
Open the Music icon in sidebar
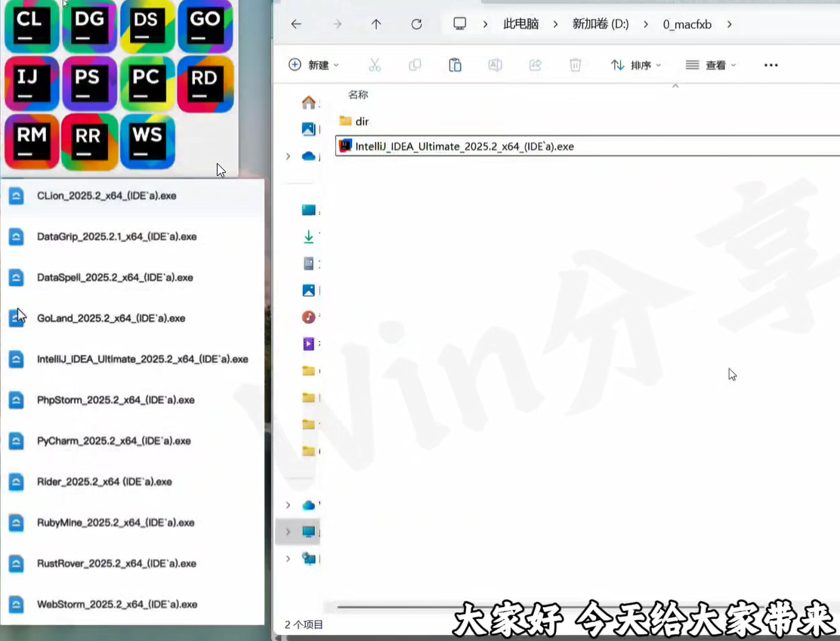pyautogui.click(x=308, y=317)
